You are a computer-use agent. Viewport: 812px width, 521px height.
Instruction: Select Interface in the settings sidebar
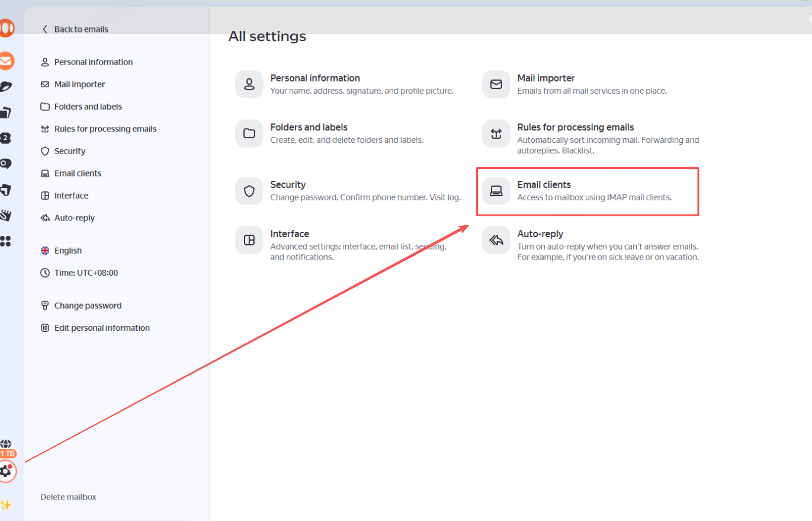point(65,196)
